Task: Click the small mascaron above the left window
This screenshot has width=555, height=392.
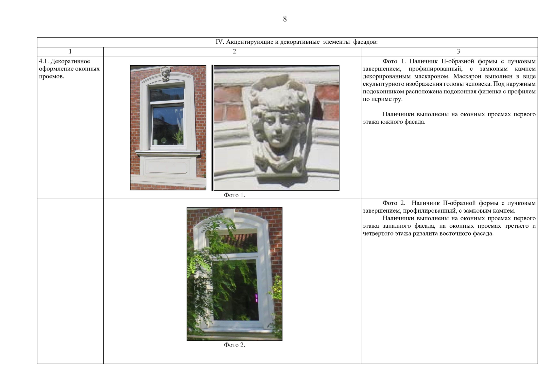Action: (x=165, y=74)
